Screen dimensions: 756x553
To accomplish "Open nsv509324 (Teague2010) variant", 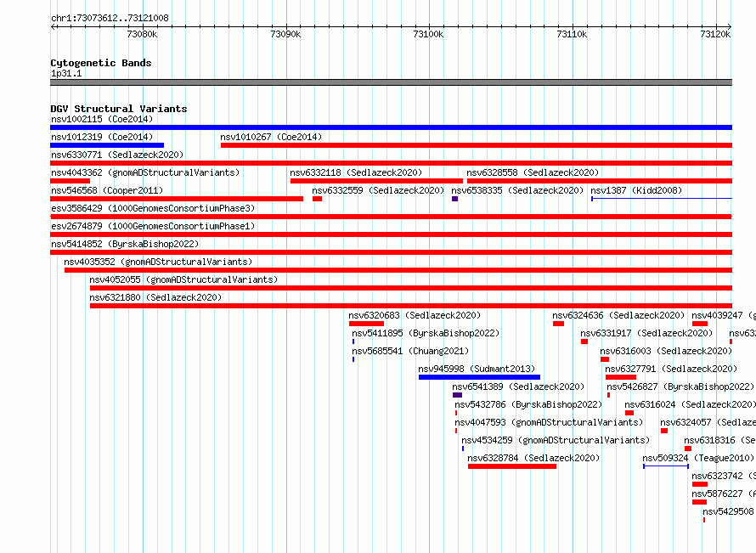I will 698,458.
